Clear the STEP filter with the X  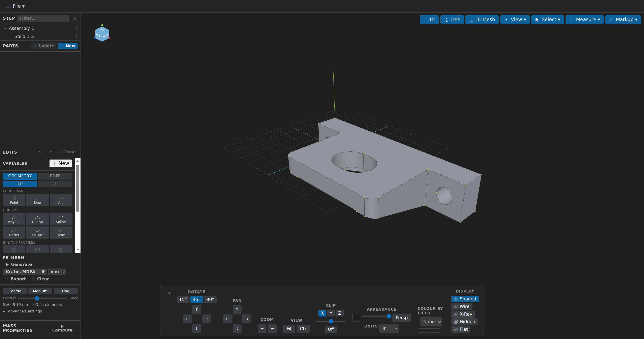(74, 18)
